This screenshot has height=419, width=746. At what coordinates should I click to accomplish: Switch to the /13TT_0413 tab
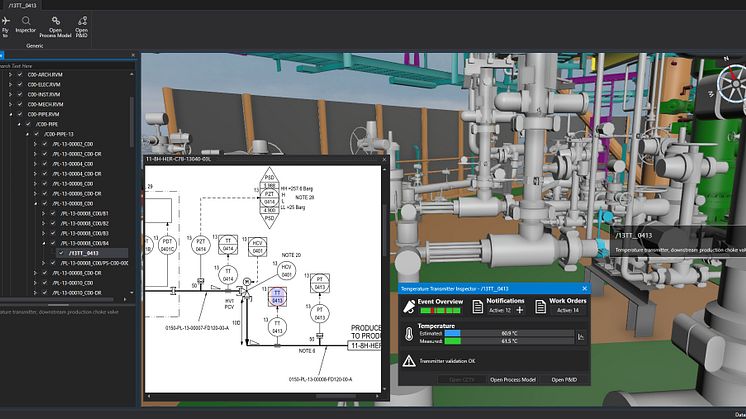tap(22, 5)
